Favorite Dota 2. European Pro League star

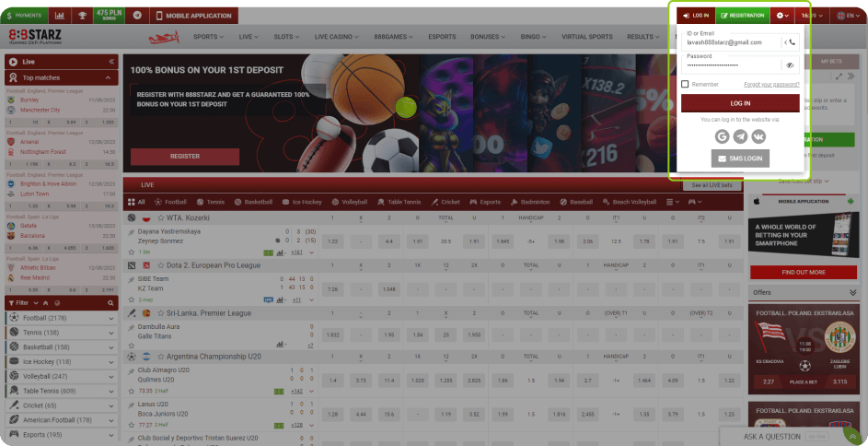[x=161, y=265]
